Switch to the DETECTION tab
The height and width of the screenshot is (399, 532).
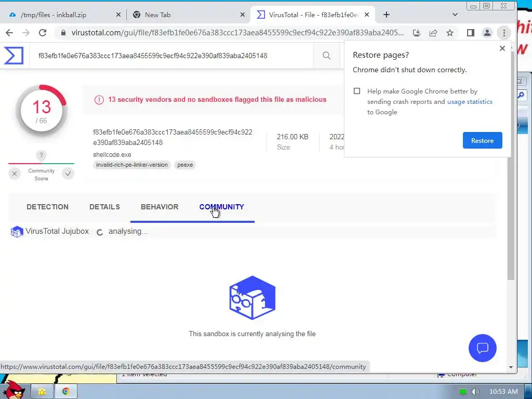click(x=47, y=207)
